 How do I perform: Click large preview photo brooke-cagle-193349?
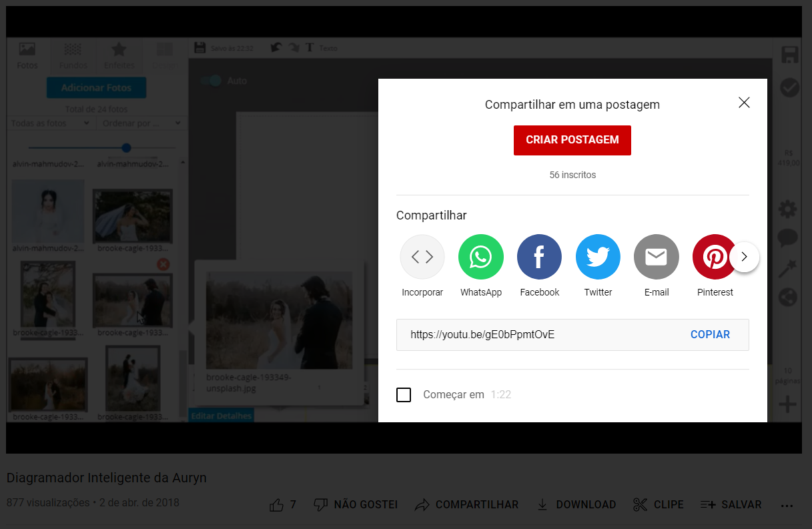coord(280,320)
